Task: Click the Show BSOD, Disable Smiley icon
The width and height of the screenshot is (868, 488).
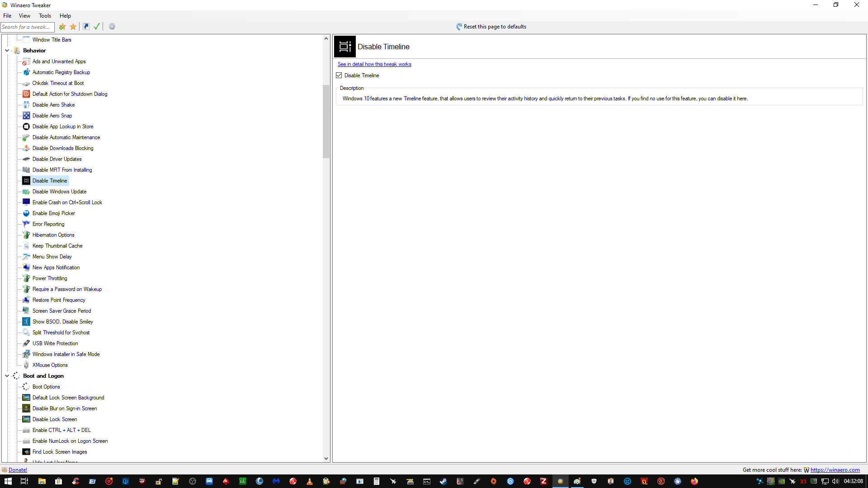Action: coord(26,322)
